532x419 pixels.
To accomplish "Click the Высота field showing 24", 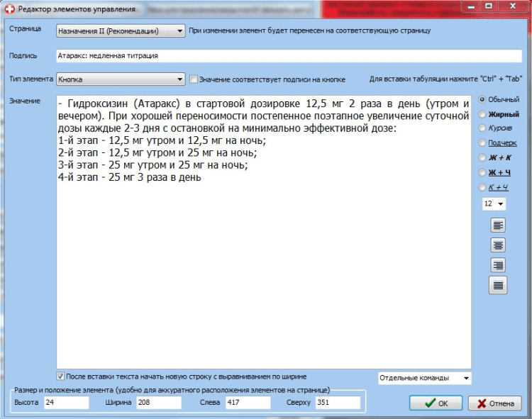I will [x=67, y=403].
